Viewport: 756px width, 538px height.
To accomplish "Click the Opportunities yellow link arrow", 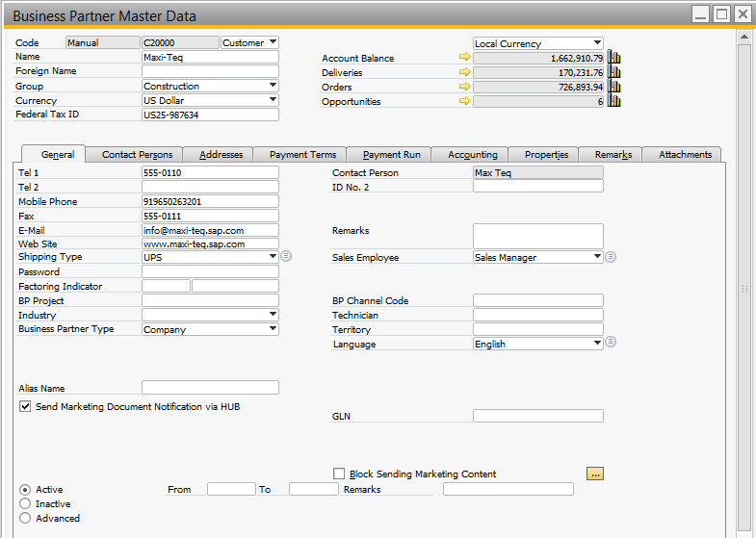I will 465,101.
